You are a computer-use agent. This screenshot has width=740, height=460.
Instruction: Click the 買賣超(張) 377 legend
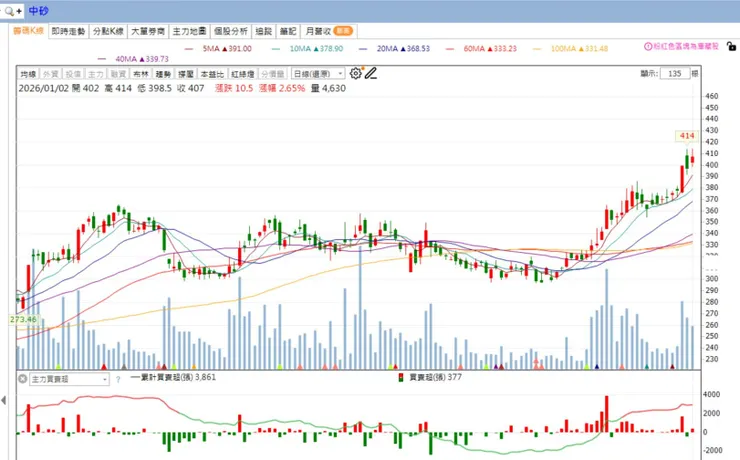click(430, 377)
